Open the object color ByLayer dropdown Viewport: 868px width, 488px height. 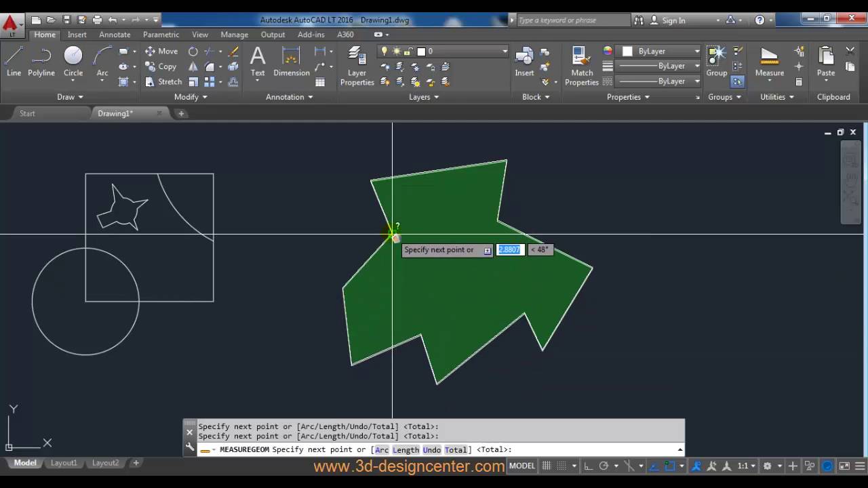tap(696, 52)
